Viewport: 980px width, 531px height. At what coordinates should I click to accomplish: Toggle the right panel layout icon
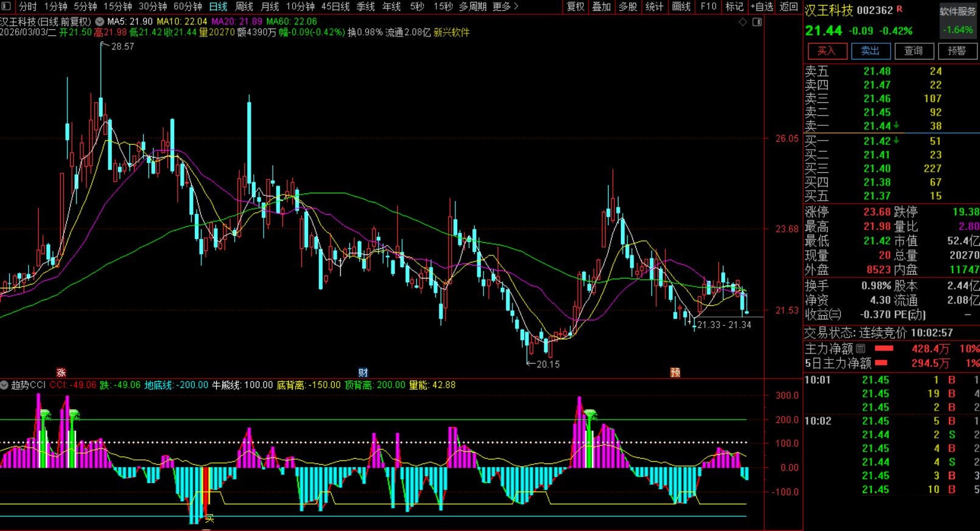coord(757,22)
